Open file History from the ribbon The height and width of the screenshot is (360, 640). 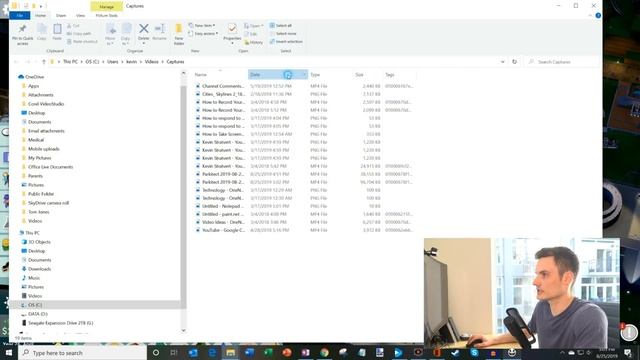click(x=254, y=42)
